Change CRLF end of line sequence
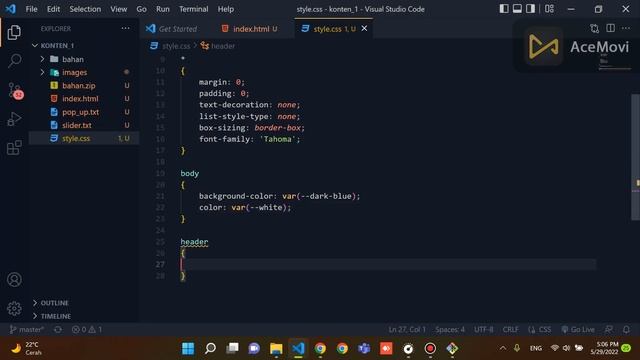The height and width of the screenshot is (360, 640). pyautogui.click(x=511, y=329)
